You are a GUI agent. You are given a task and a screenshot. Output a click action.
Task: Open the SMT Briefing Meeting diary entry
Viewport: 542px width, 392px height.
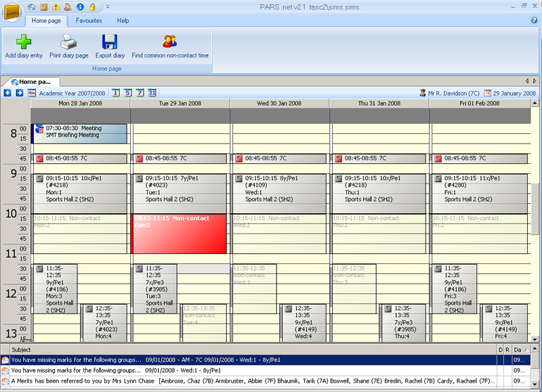(80, 133)
